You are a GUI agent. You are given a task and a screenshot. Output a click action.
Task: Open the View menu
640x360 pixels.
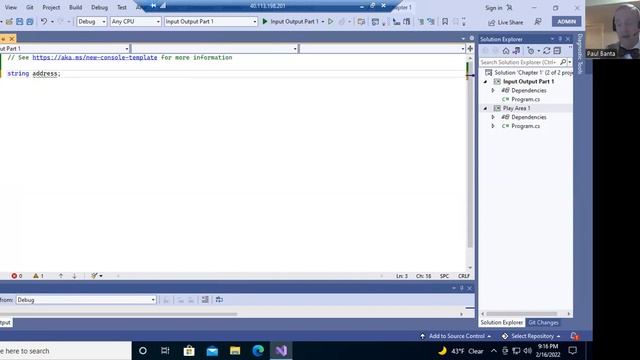pos(11,7)
